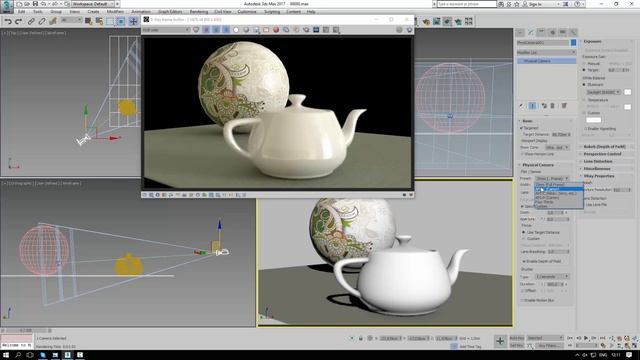640x360 pixels.
Task: Click the Custom white balance color swatch
Action: coord(593,120)
